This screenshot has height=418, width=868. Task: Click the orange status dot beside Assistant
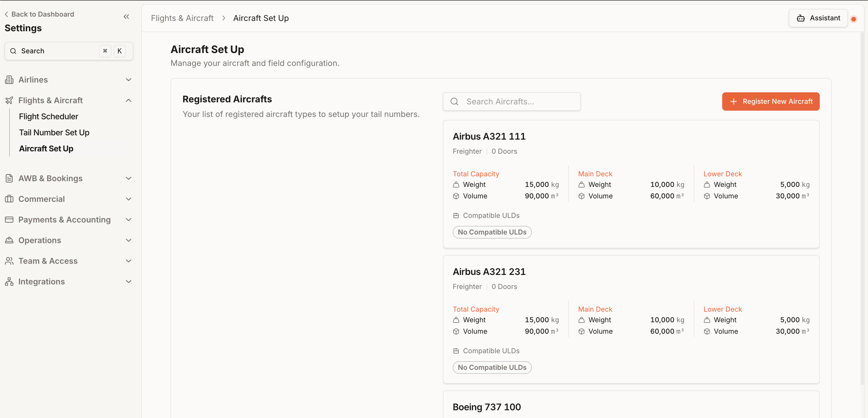(854, 19)
